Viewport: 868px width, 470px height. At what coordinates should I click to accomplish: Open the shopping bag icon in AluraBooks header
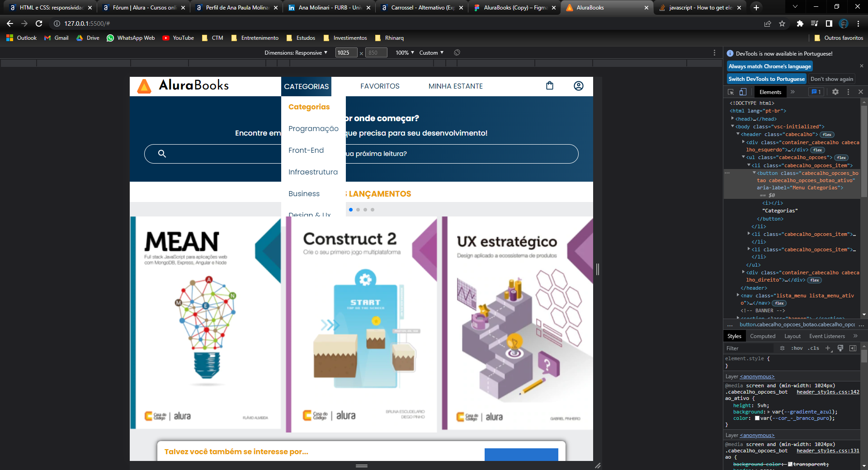coord(550,85)
